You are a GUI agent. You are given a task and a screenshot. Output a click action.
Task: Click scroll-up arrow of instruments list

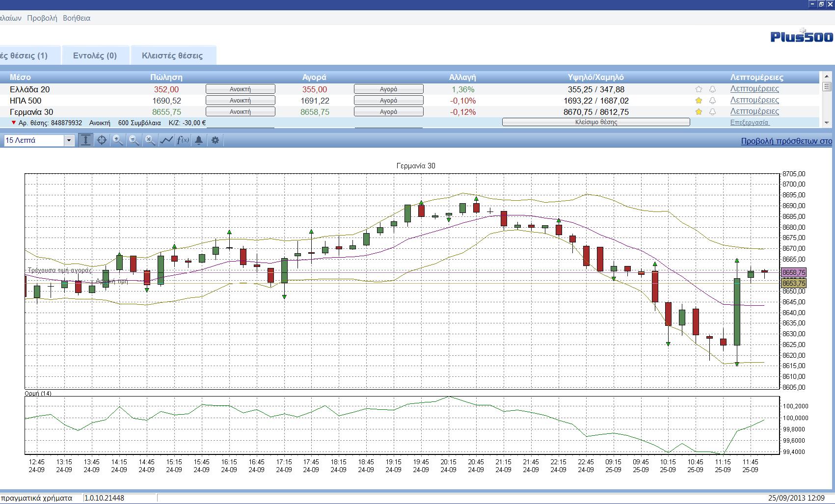point(827,76)
